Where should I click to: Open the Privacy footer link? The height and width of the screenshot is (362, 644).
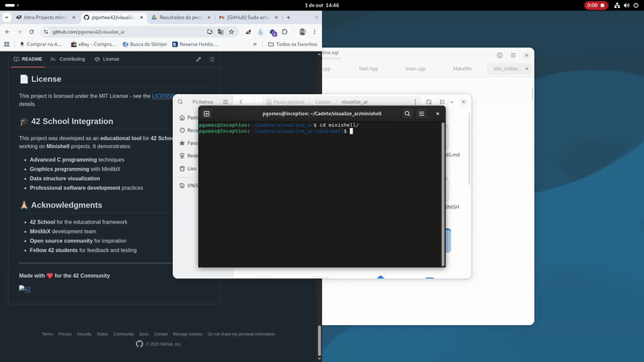coord(64,334)
